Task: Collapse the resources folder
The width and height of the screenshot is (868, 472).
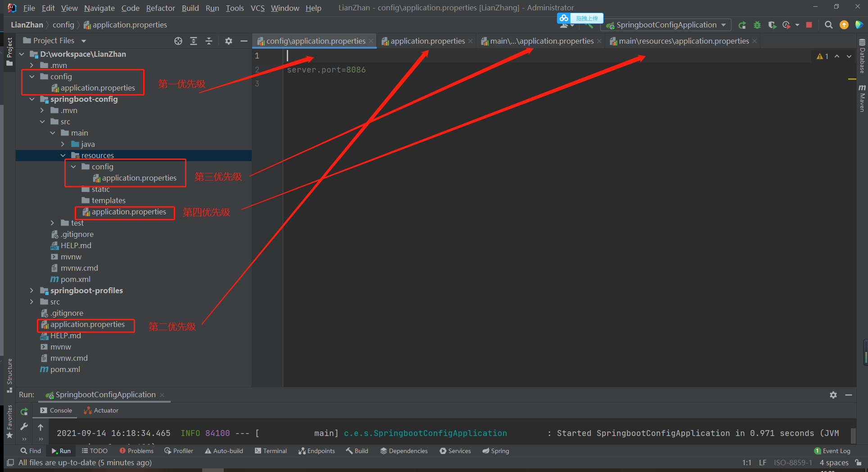Action: tap(63, 155)
